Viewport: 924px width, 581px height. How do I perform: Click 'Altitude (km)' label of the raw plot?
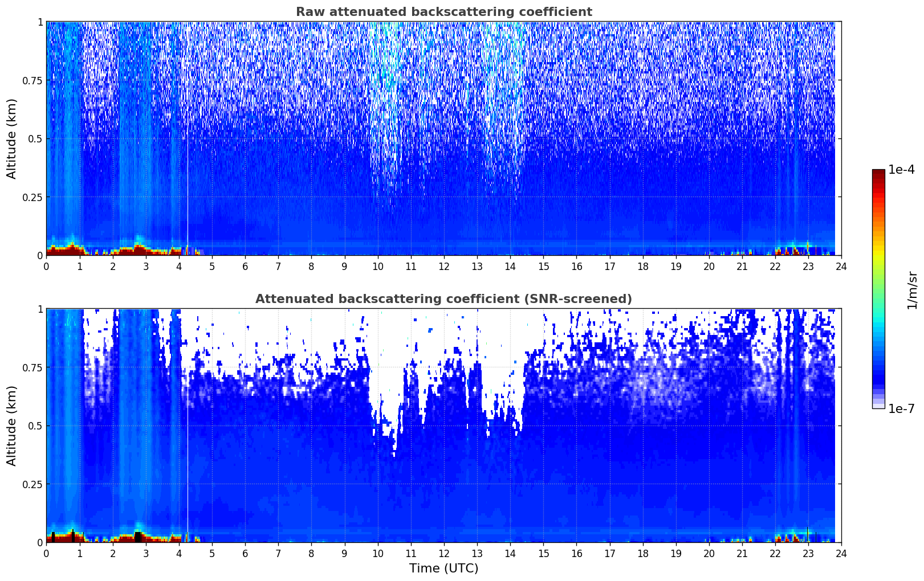tap(12, 138)
